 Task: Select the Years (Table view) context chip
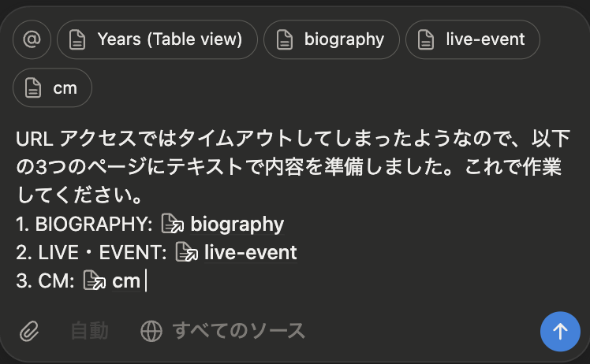(x=170, y=39)
